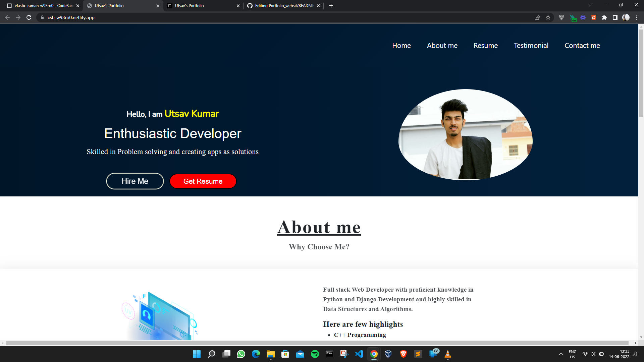Click the orange HTML extension icon
Viewport: 644px width, 362px height.
594,17
